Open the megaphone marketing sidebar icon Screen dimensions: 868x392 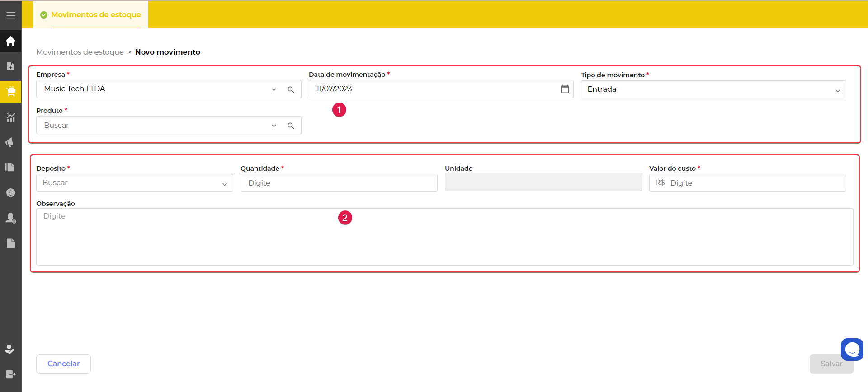tap(10, 142)
